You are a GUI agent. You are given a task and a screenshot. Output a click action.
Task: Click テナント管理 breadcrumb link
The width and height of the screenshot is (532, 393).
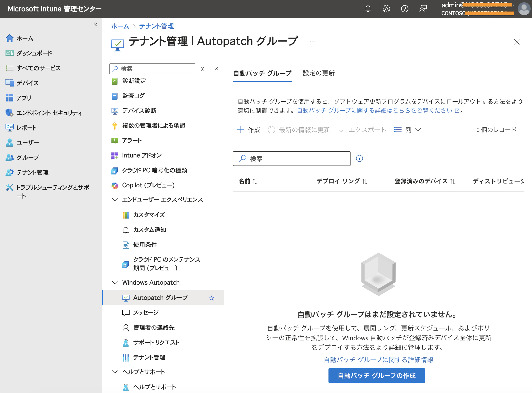click(x=156, y=26)
